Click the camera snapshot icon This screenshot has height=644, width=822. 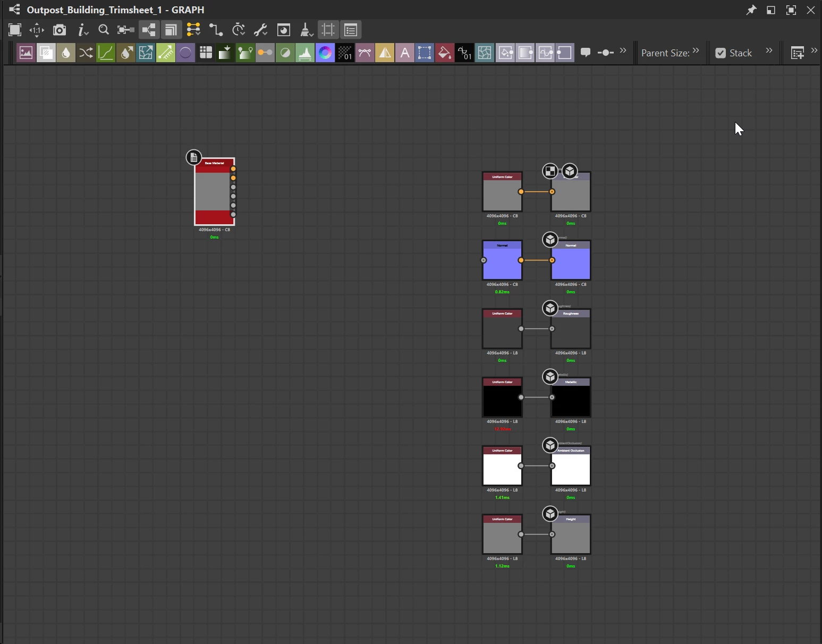tap(60, 30)
